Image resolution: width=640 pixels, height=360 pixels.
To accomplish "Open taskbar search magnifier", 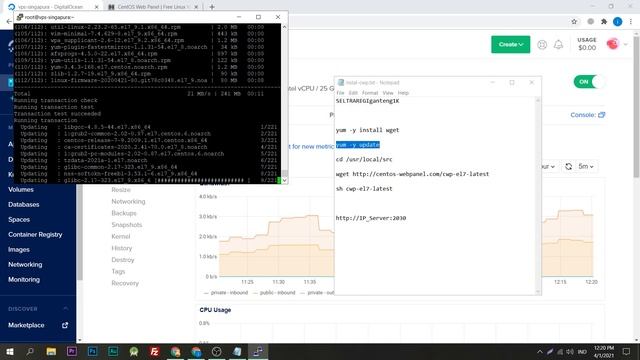I will click(x=30, y=351).
